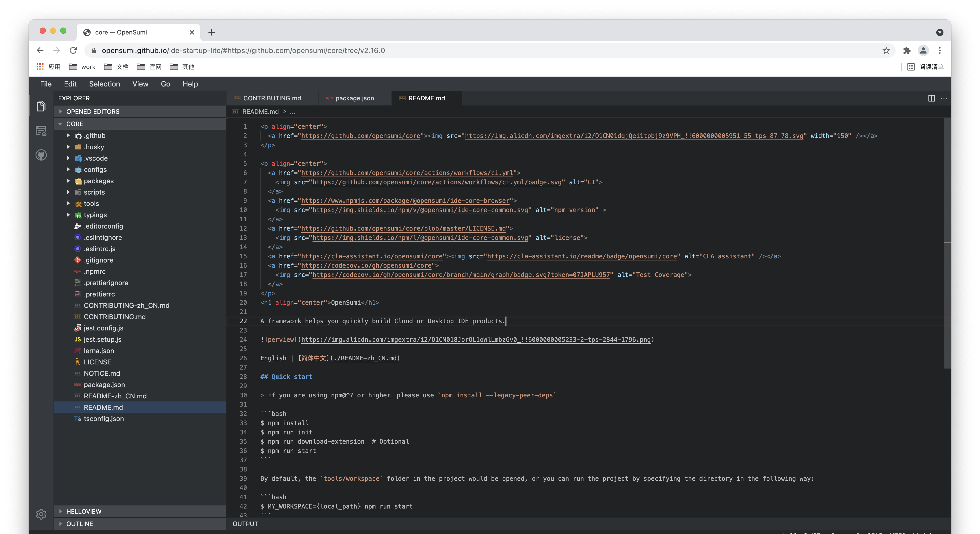The width and height of the screenshot is (980, 534).
Task: Open .editorconfig in the file tree
Action: [x=140, y=226]
